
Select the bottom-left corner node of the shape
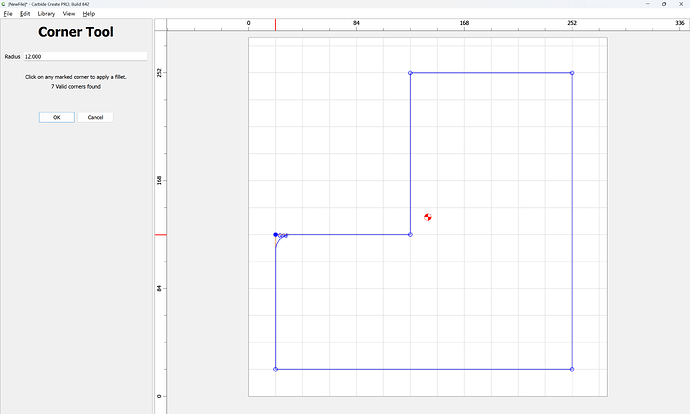(x=275, y=369)
